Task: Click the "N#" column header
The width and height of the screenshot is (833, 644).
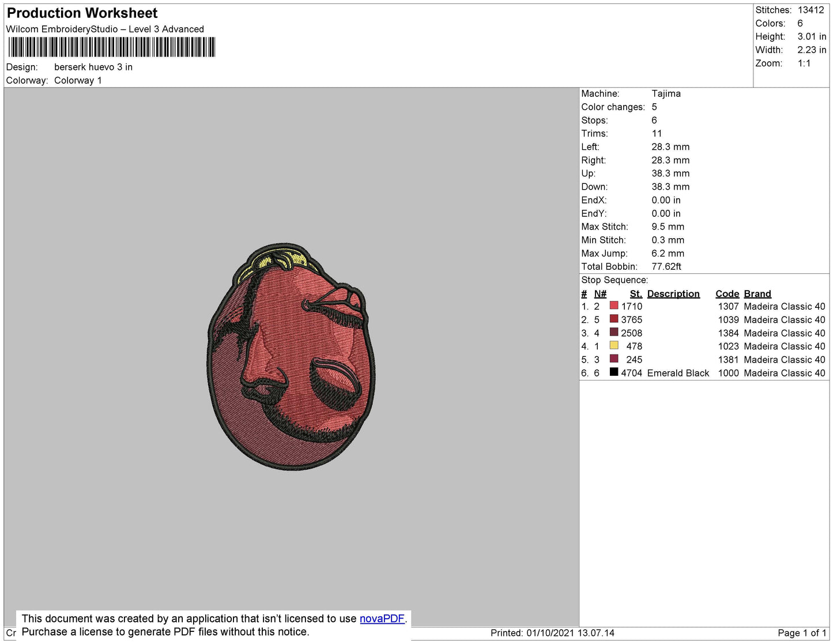Action: click(x=600, y=293)
